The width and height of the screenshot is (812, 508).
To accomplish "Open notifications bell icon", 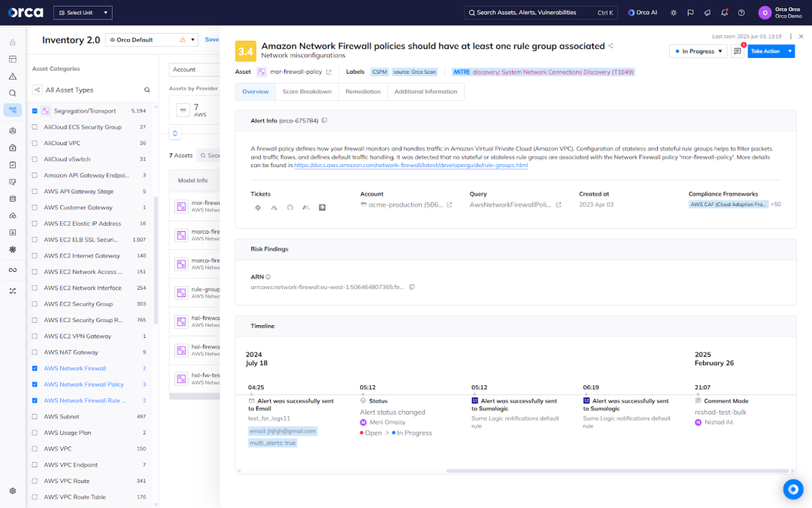I will pyautogui.click(x=725, y=13).
